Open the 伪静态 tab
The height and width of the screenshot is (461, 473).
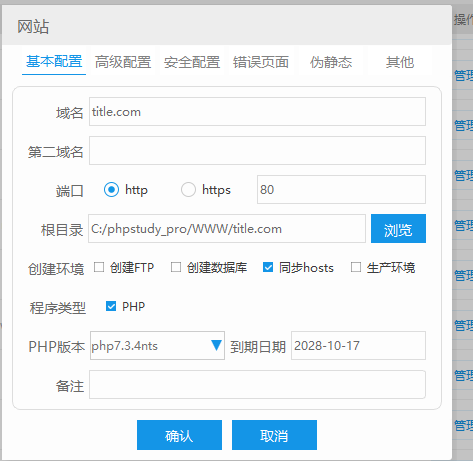pos(331,62)
